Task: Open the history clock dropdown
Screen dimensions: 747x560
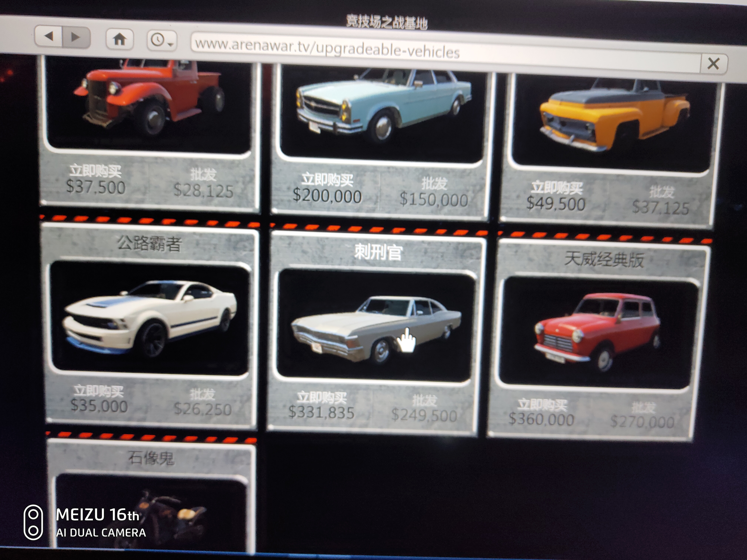Action: pos(161,41)
